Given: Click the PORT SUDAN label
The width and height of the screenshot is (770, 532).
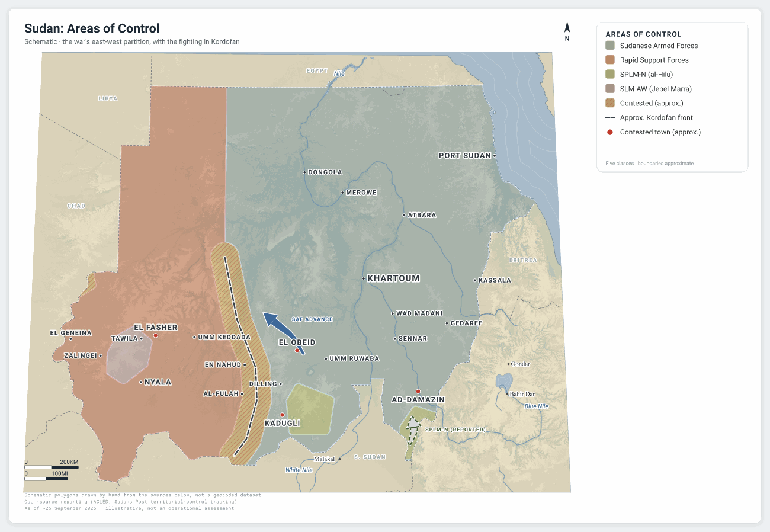Looking at the screenshot, I should (x=465, y=156).
